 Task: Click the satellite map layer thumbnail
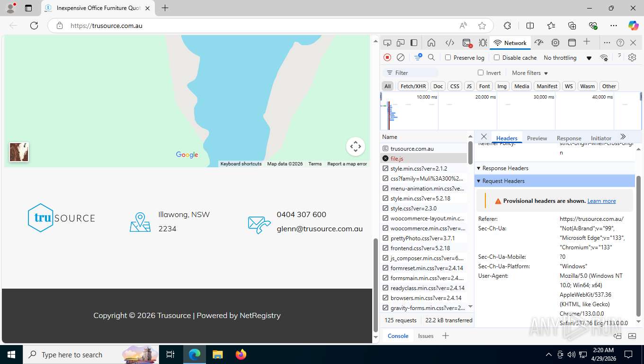[x=19, y=152]
